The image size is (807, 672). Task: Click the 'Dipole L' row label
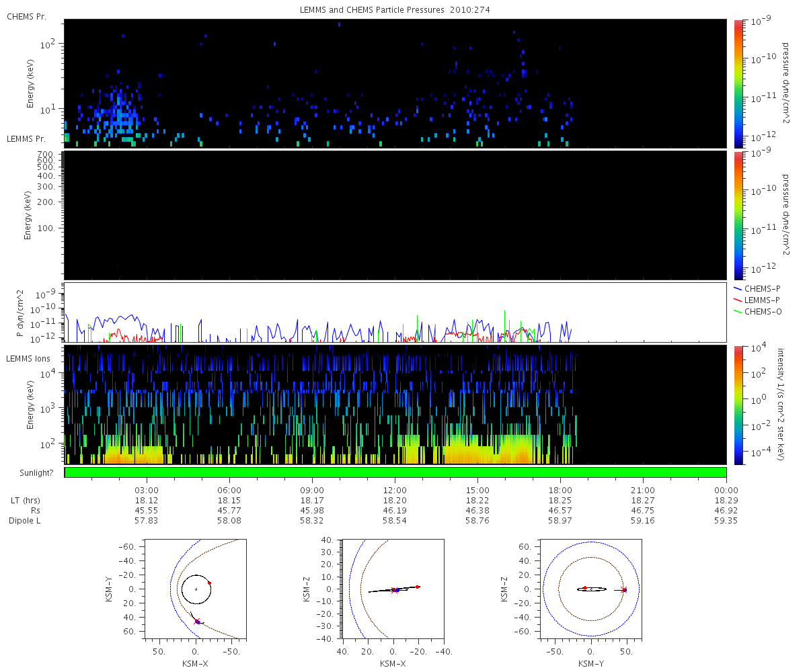tap(24, 521)
